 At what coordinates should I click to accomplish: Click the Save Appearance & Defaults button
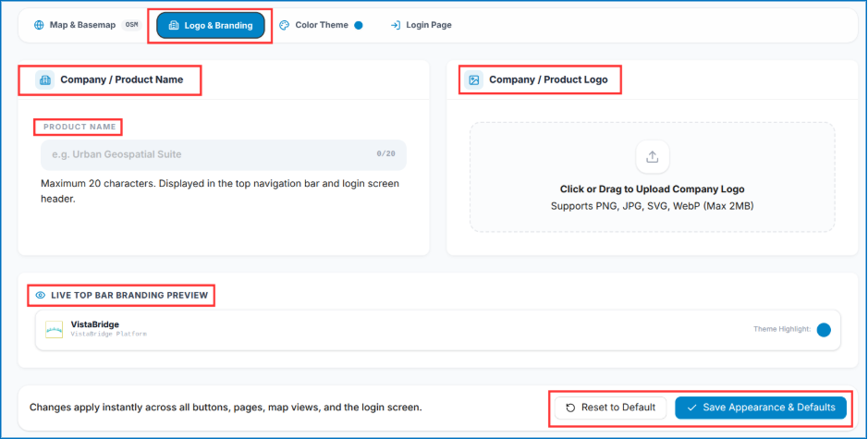click(x=761, y=408)
